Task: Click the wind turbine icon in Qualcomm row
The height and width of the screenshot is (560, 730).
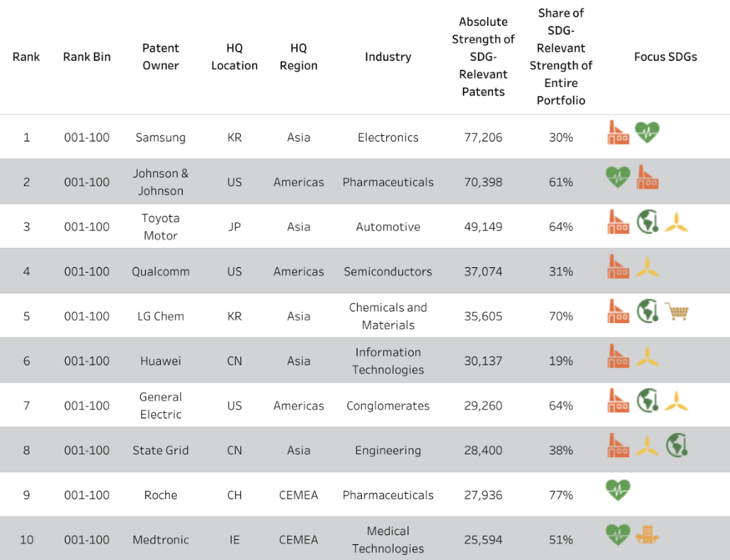Action: [647, 267]
